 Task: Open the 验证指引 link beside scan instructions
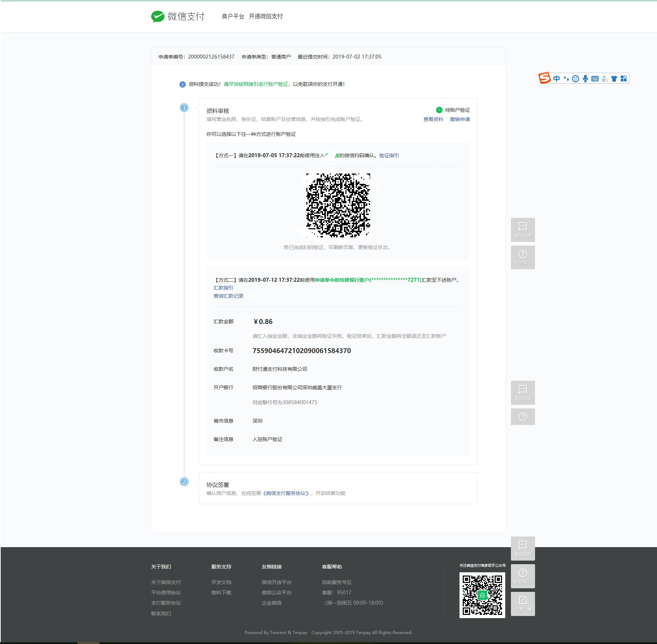(x=389, y=155)
